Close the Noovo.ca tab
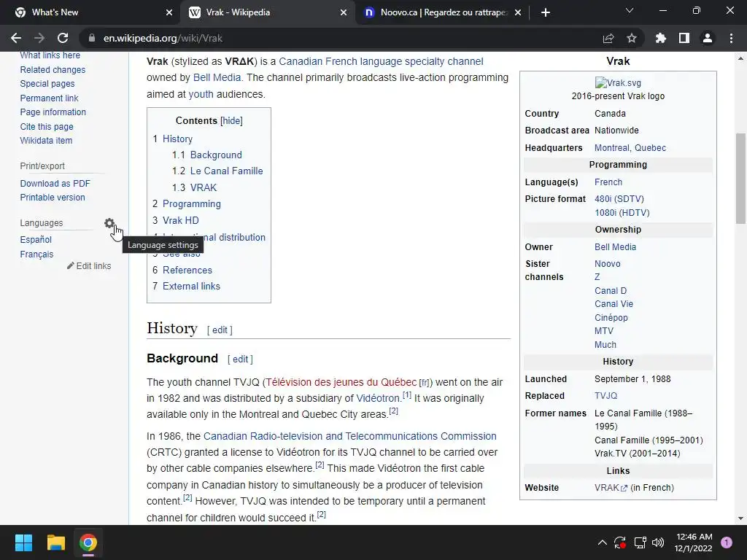 coord(518,12)
